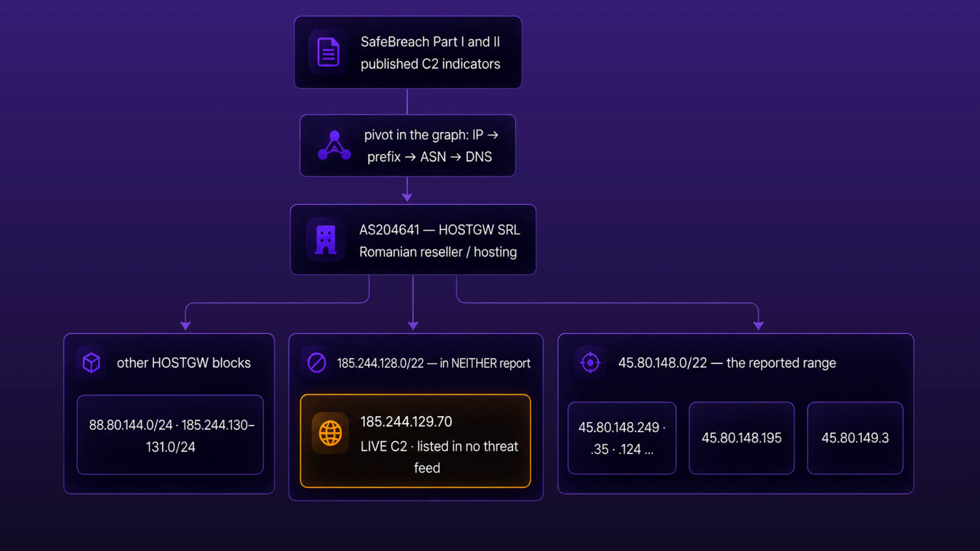The height and width of the screenshot is (551, 980).
Task: Click '45.80.148.0/22 — the reported range' heading
Action: pos(727,363)
